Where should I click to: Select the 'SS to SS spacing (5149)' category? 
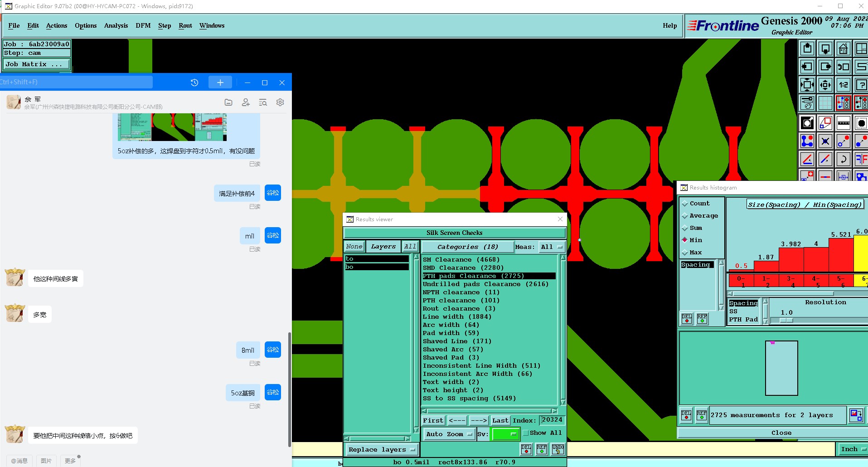(469, 399)
